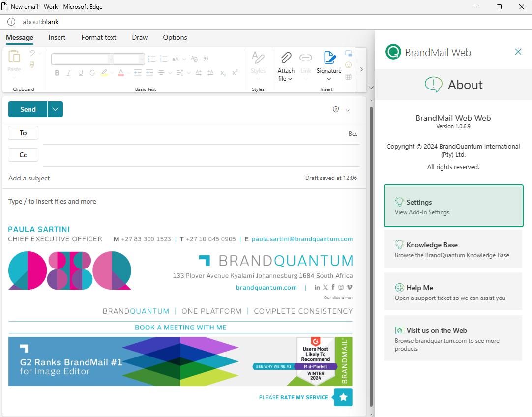Screen dimensions: 532x417
Task: Click the Link chain icon
Action: (x=306, y=58)
